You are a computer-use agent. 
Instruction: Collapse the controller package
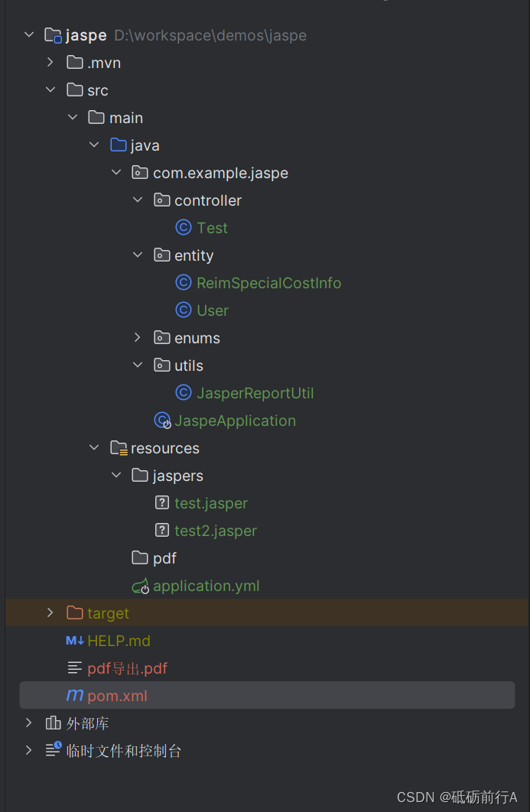pyautogui.click(x=138, y=200)
